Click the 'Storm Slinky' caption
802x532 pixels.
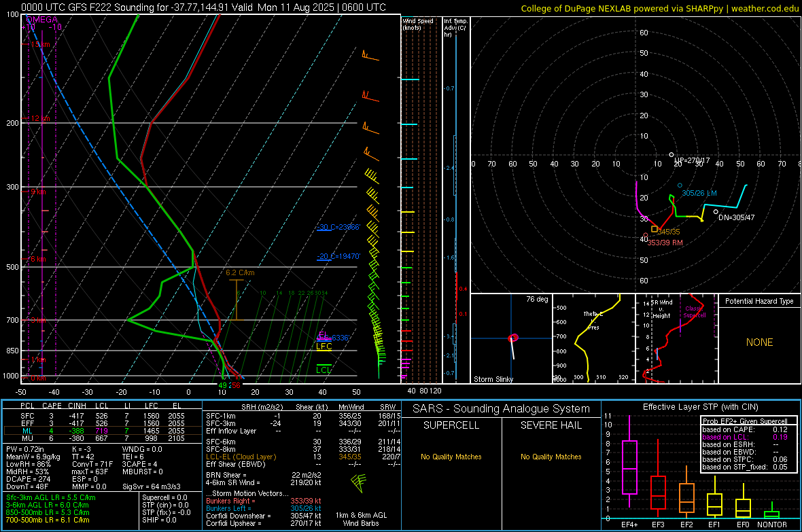493,379
